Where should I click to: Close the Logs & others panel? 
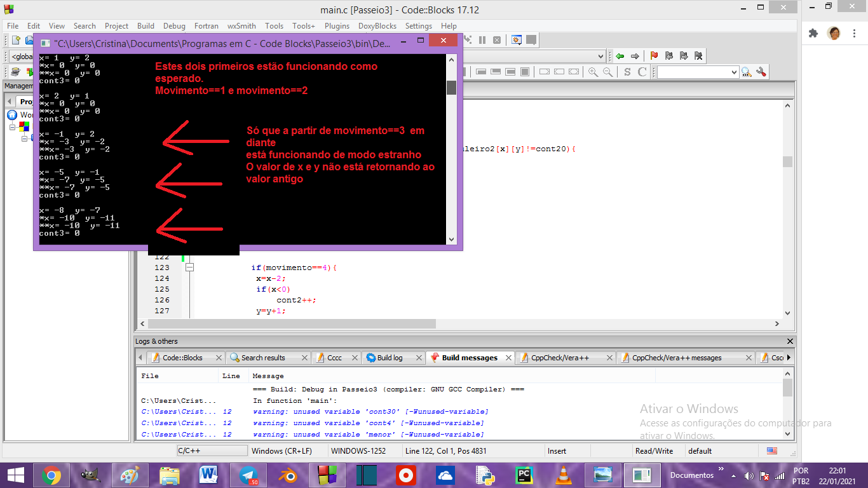click(790, 341)
